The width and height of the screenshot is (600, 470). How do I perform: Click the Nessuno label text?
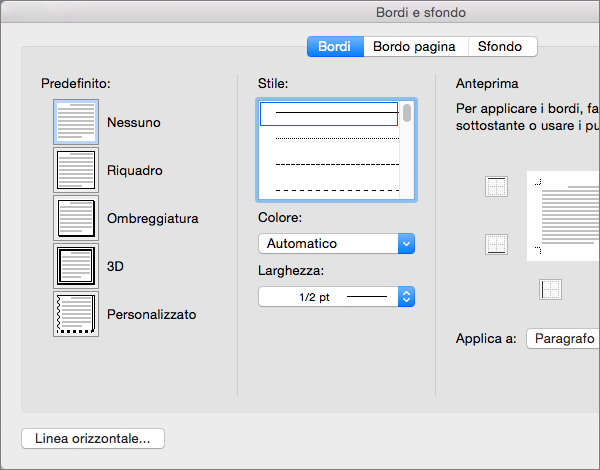pyautogui.click(x=134, y=122)
